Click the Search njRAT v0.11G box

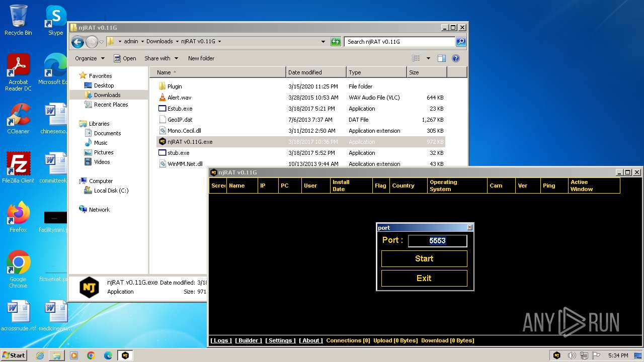[400, 42]
